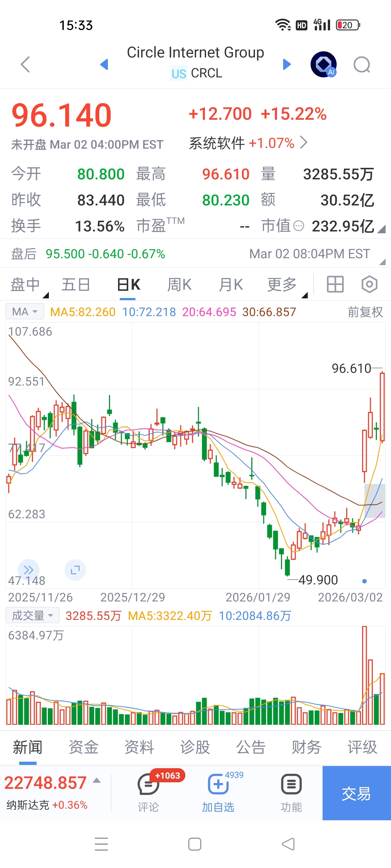This screenshot has height=868, width=391.
Task: Open the search magnifier icon
Action: pyautogui.click(x=362, y=65)
